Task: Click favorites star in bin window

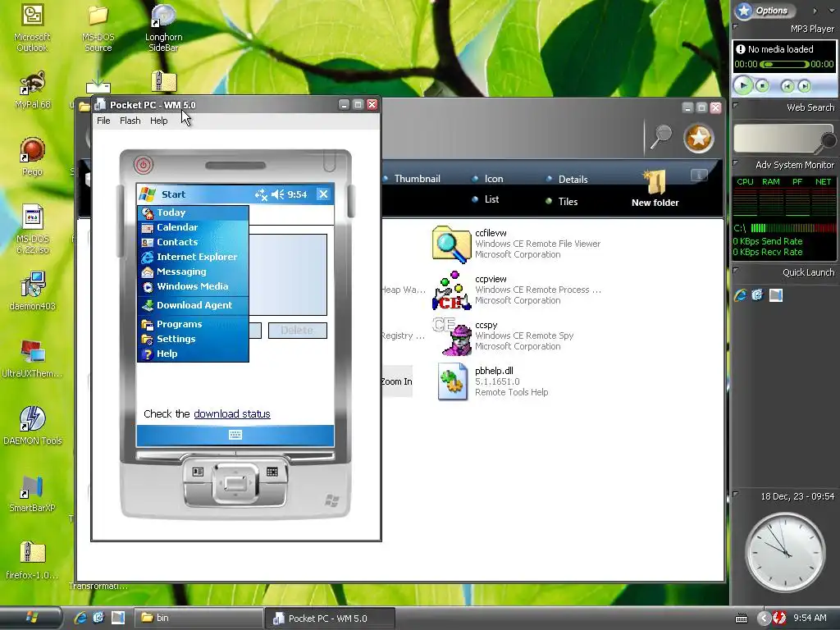Action: tap(699, 138)
